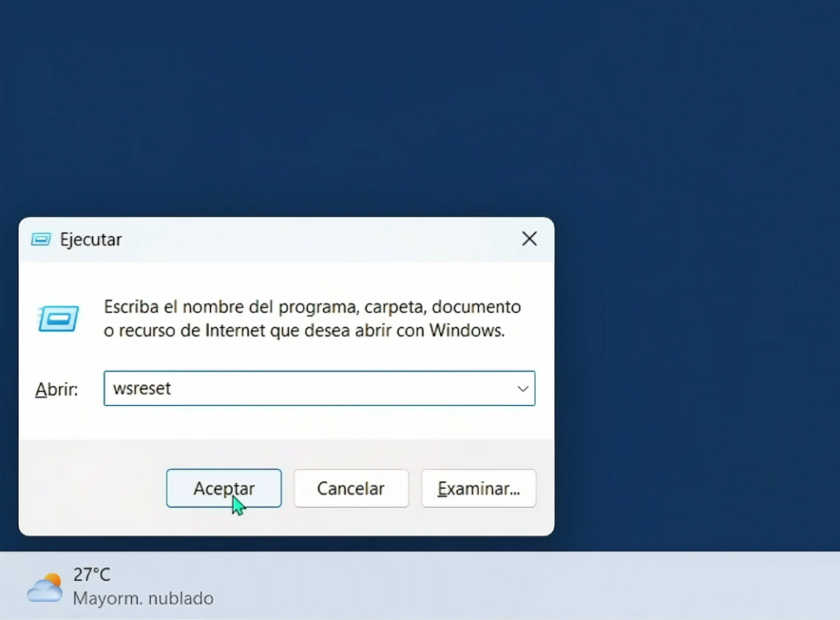840x620 pixels.
Task: Open Examinar to browse for a file
Action: (x=478, y=488)
